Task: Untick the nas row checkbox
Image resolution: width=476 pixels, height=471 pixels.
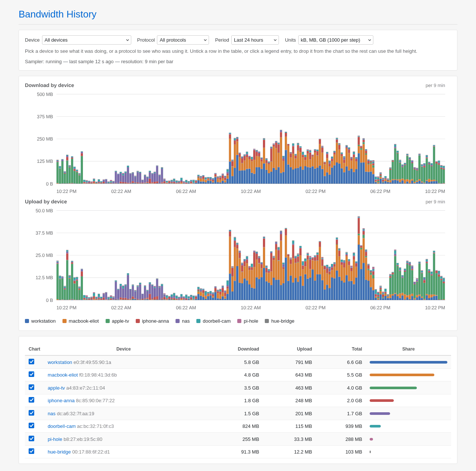Action: 32,413
